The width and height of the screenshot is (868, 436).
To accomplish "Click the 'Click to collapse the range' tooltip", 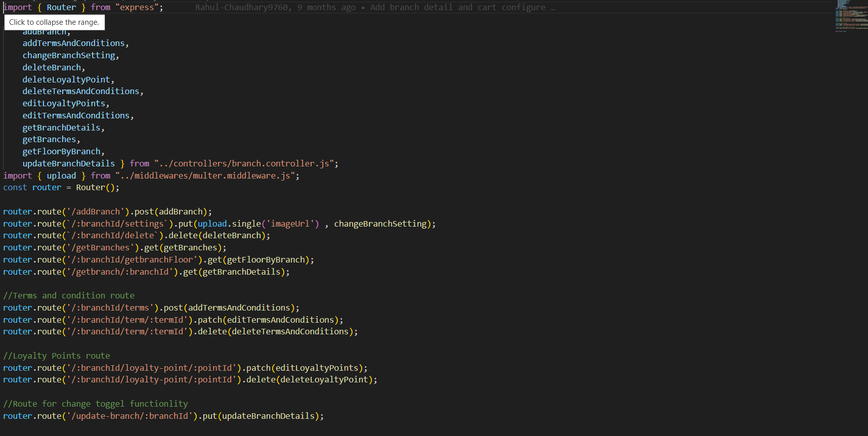I will [54, 22].
